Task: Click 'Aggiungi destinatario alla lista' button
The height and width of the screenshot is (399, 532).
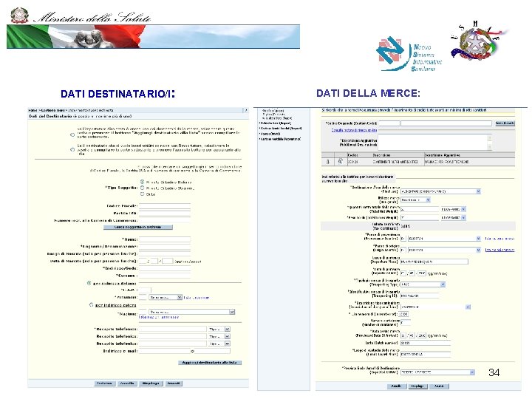Action: tap(210, 362)
